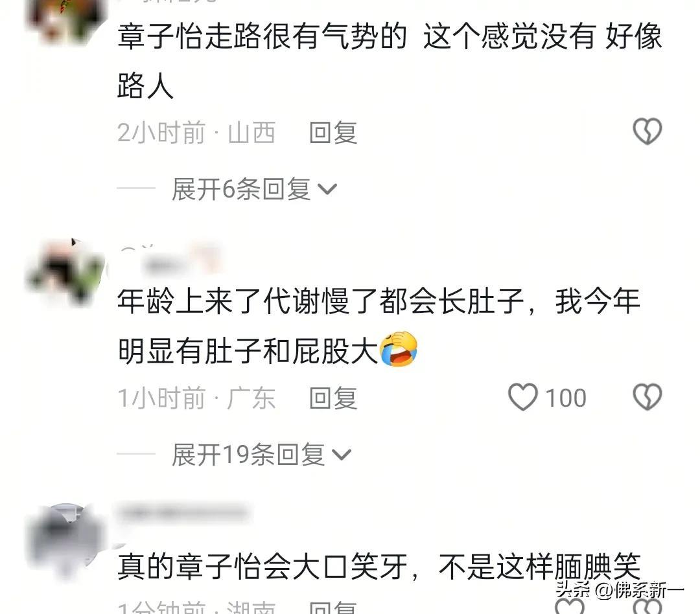Dislike the 湖南 comment at bottom

(x=647, y=606)
